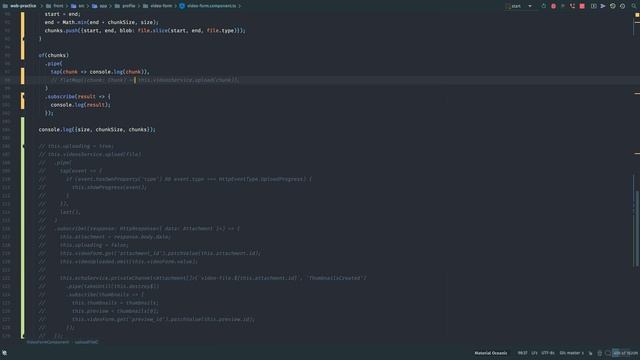
Task: Click the 'video-form' folder breadcrumb
Action: [161, 6]
